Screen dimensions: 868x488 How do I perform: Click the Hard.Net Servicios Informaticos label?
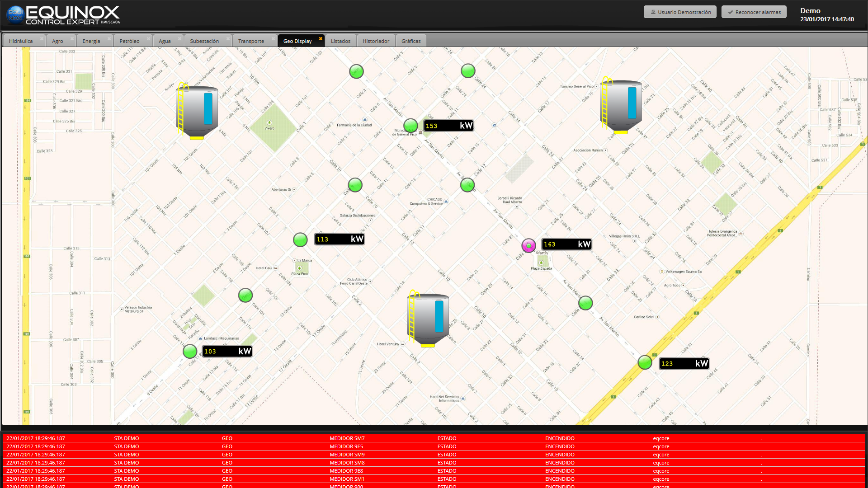tap(444, 399)
